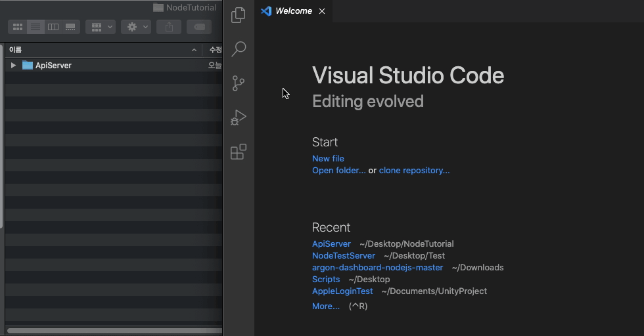Select the Welcome tab

[x=293, y=11]
